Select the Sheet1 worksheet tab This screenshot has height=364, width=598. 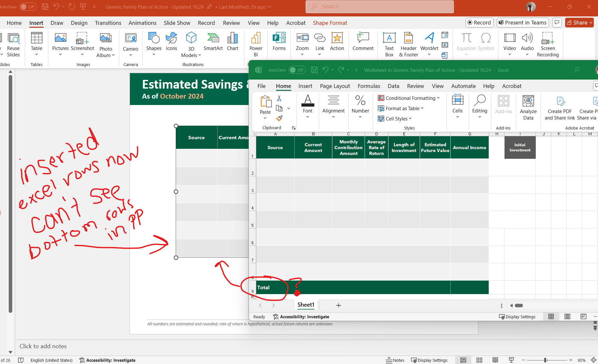click(306, 305)
